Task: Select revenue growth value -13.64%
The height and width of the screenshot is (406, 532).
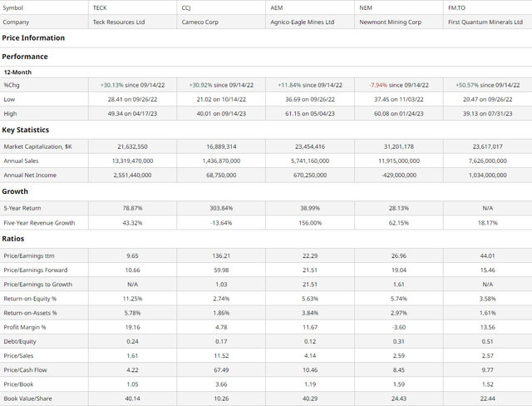Action: tap(221, 223)
